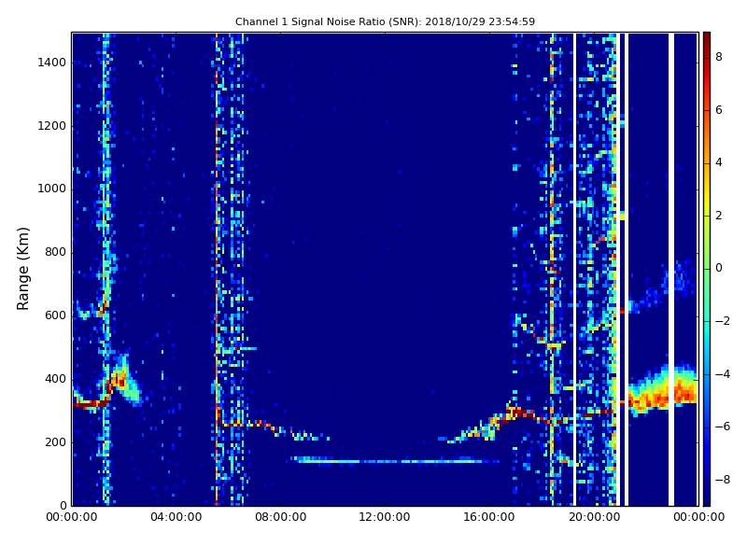
Task: Click the colorbar label −6
Action: (723, 427)
